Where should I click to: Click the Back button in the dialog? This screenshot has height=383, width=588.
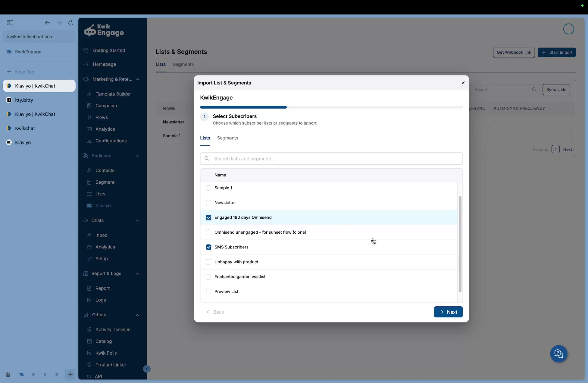click(x=215, y=312)
